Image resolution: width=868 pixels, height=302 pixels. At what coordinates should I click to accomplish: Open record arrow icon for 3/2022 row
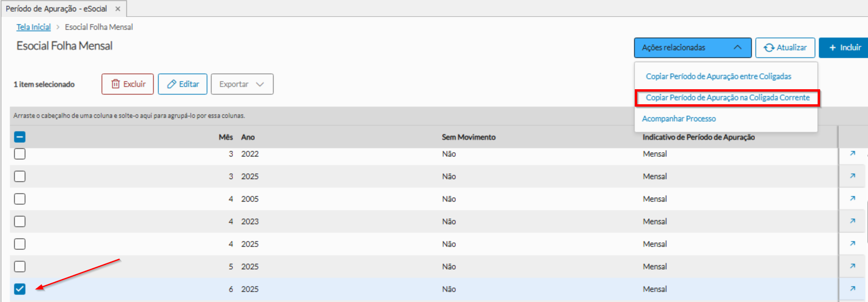click(x=852, y=154)
